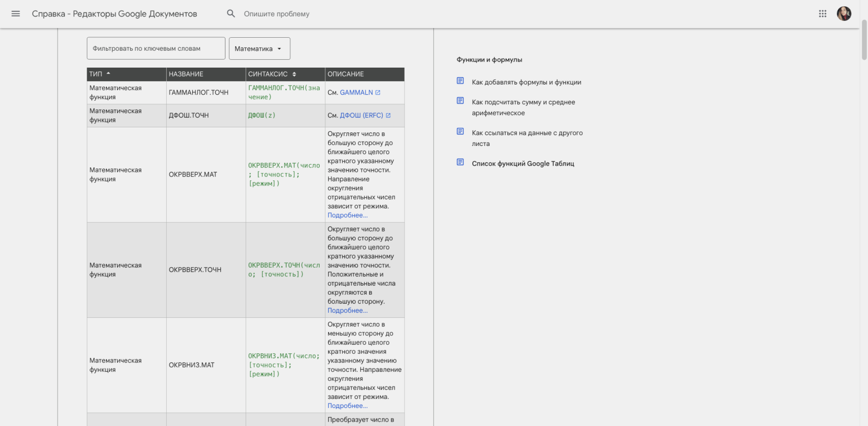The height and width of the screenshot is (426, 868).
Task: Click Подробнее for ОКРВНИЗ.МАТ
Action: 347,406
